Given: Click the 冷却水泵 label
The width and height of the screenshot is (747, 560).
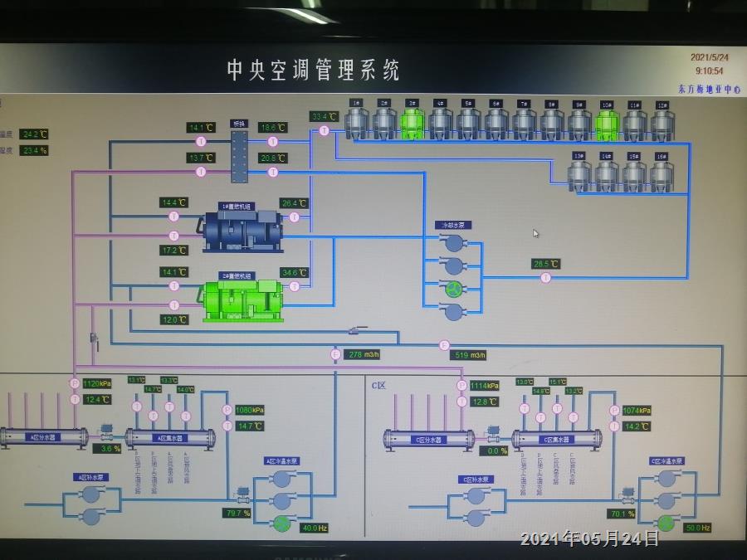Looking at the screenshot, I should (453, 225).
